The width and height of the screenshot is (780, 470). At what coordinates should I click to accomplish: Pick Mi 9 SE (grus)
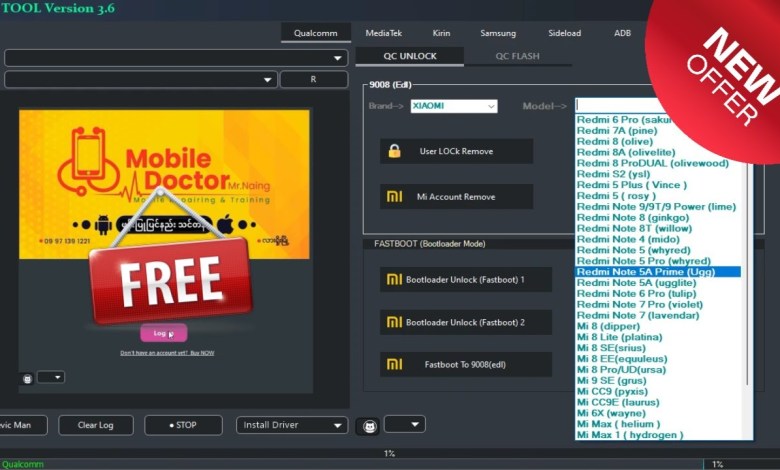pyautogui.click(x=611, y=380)
